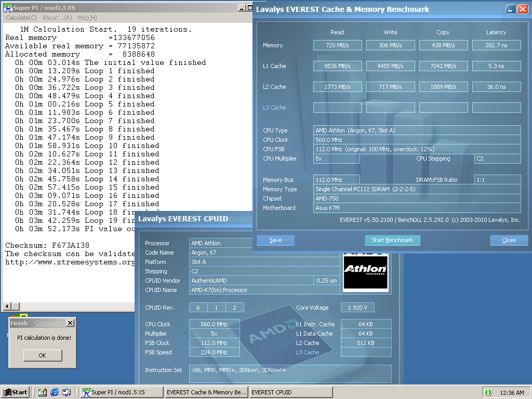This screenshot has width=532, height=399.
Task: Click CPUID Vendor value AuthenticAMD
Action: (251, 281)
